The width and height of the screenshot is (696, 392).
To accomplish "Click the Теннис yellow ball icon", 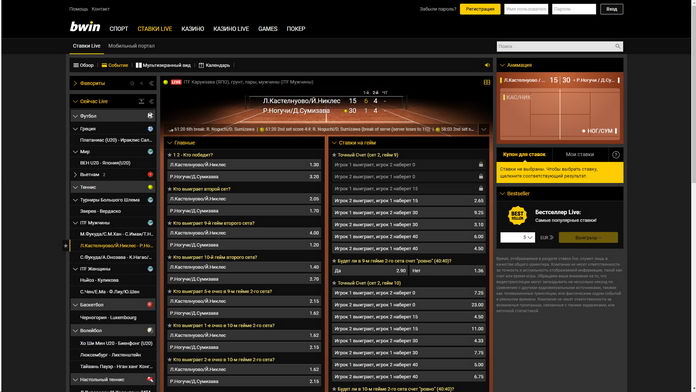I will [x=150, y=187].
